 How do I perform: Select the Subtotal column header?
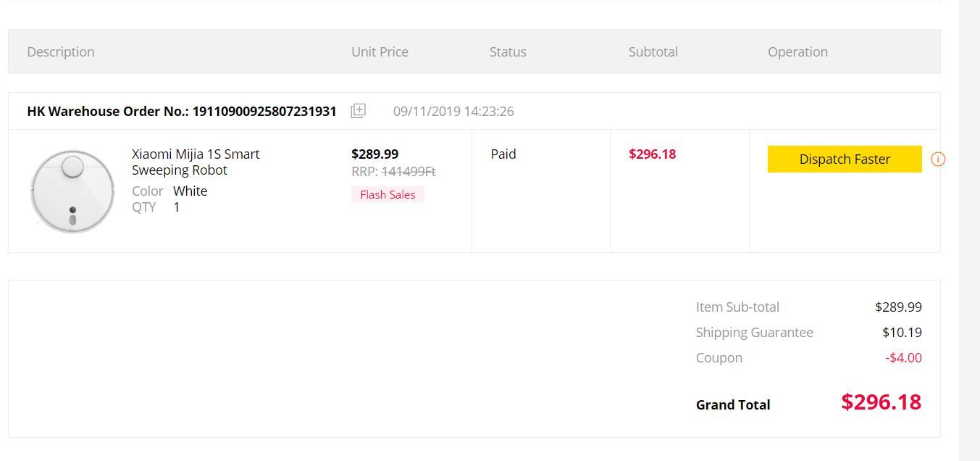pos(653,52)
